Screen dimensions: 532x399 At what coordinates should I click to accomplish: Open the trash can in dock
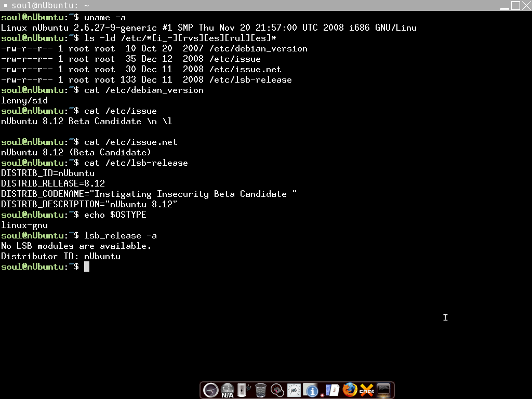click(x=261, y=390)
